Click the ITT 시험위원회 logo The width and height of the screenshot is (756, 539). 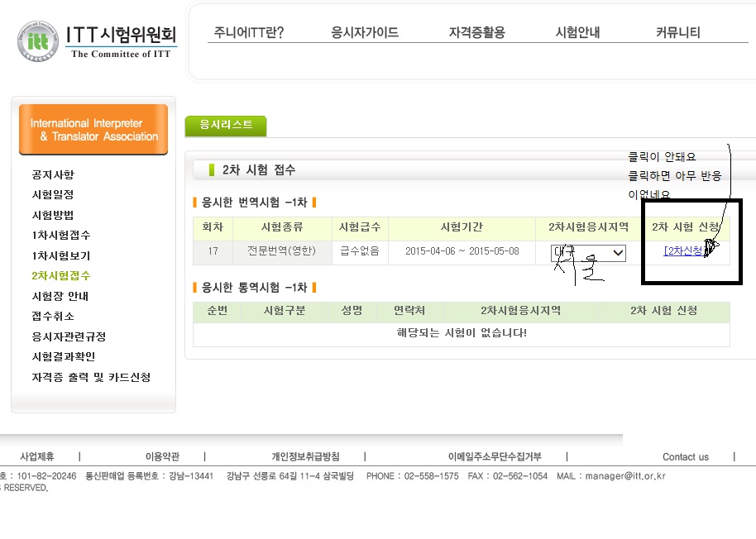98,40
